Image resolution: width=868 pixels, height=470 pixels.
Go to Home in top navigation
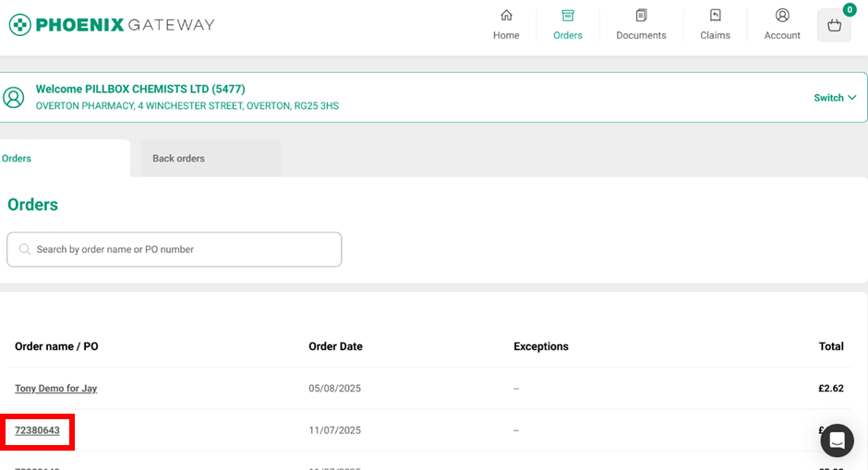pyautogui.click(x=506, y=25)
